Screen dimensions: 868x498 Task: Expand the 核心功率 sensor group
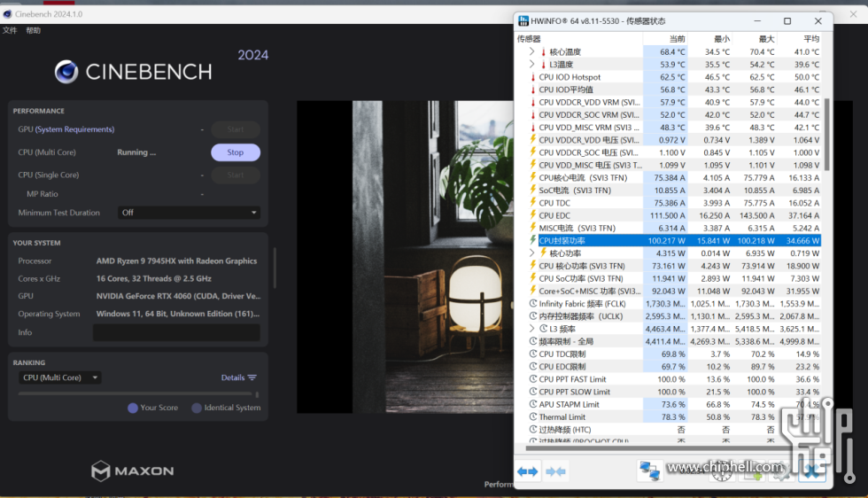(532, 253)
